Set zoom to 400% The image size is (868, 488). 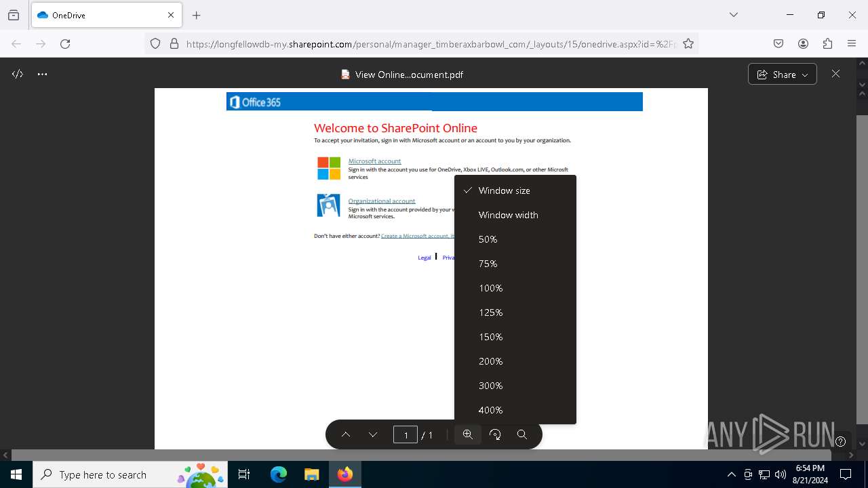coord(515,410)
